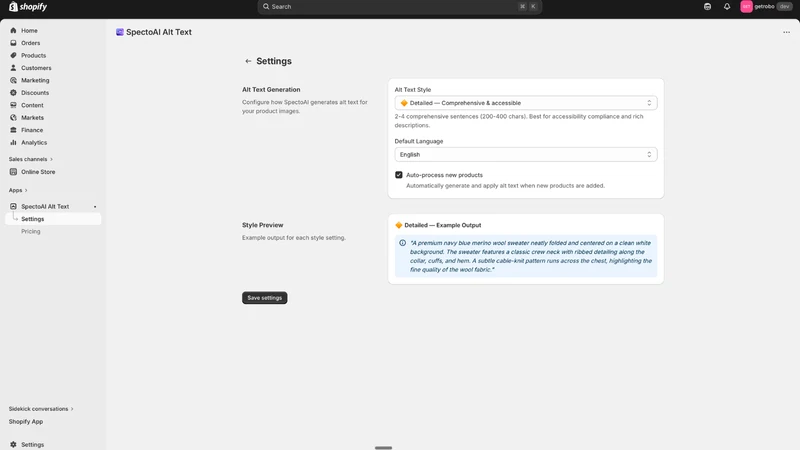Click Save settings button
Screen dimensions: 800x450
tap(264, 298)
